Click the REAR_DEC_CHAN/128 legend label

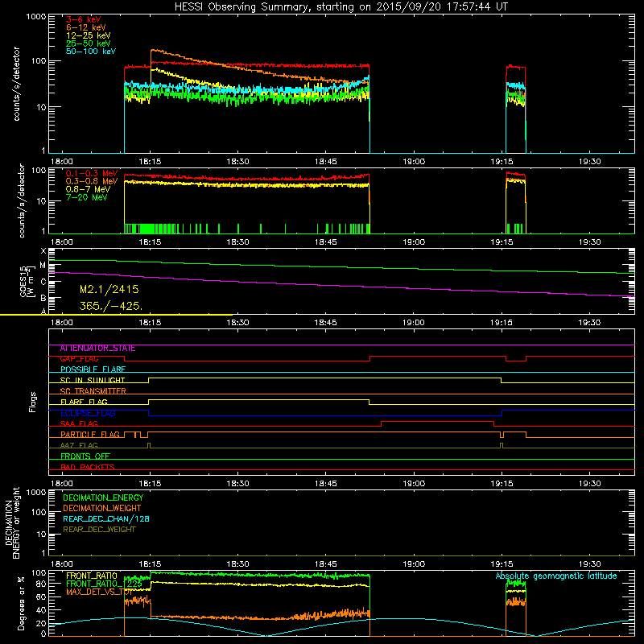click(106, 518)
